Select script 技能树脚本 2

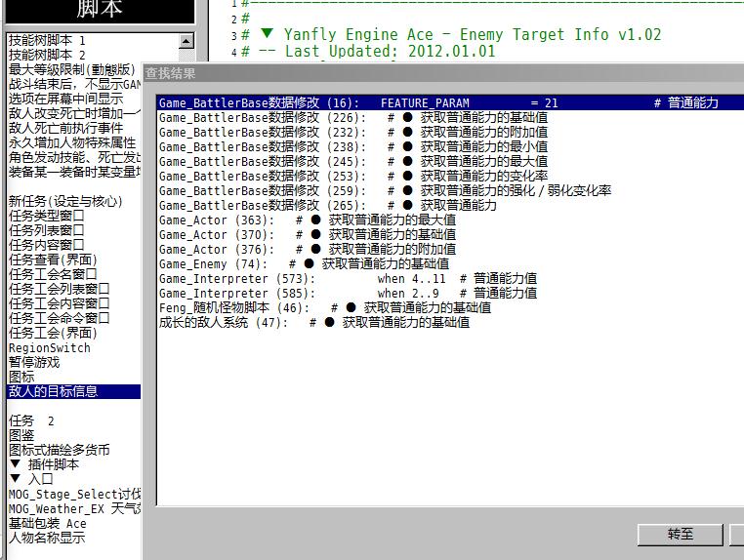coord(47,55)
